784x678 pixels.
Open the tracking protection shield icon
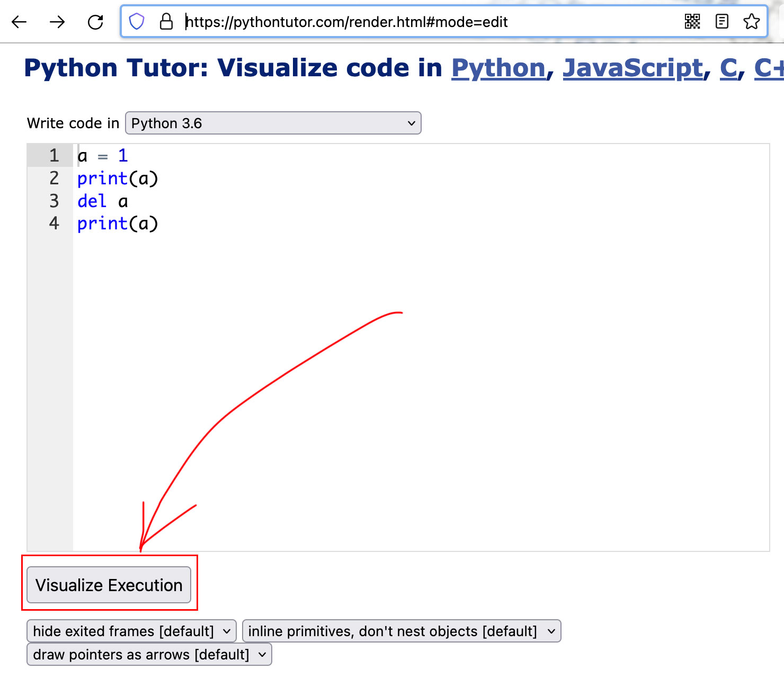pos(137,22)
